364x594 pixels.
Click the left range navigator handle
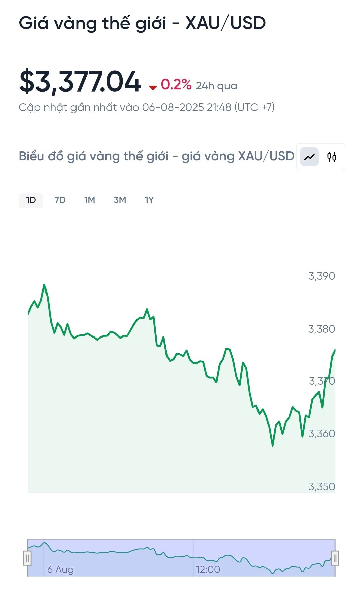tap(27, 558)
